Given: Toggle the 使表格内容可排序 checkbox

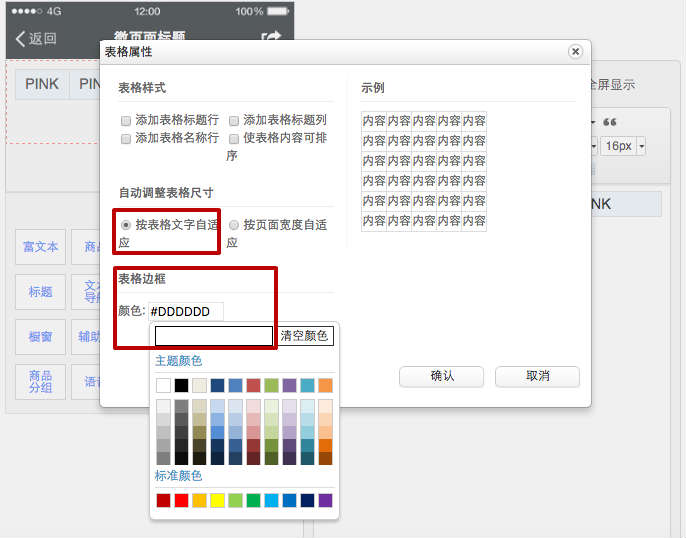Looking at the screenshot, I should [234, 139].
